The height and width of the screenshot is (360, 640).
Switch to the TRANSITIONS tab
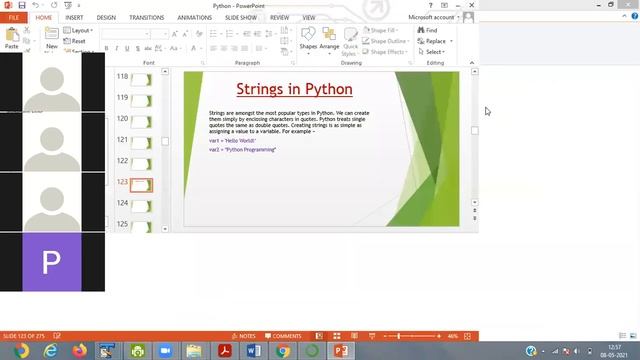pyautogui.click(x=147, y=18)
